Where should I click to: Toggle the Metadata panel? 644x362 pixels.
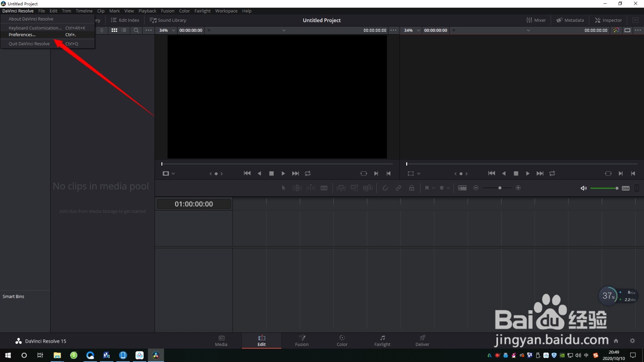570,20
